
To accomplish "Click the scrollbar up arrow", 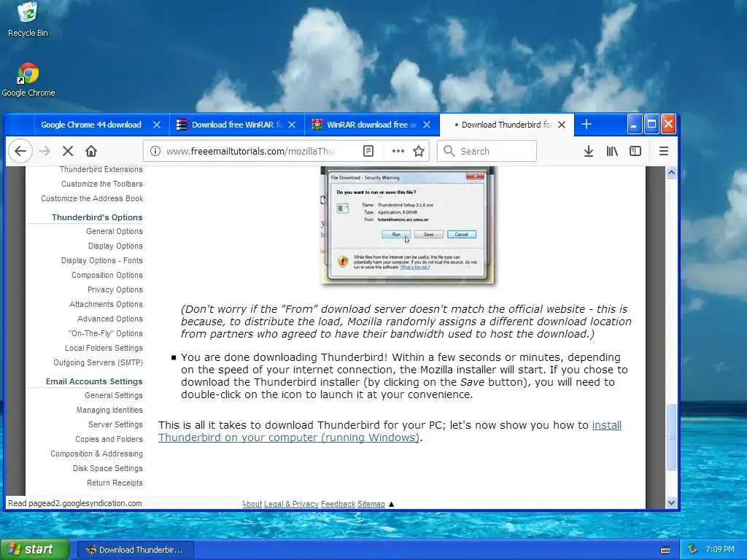I will (671, 173).
